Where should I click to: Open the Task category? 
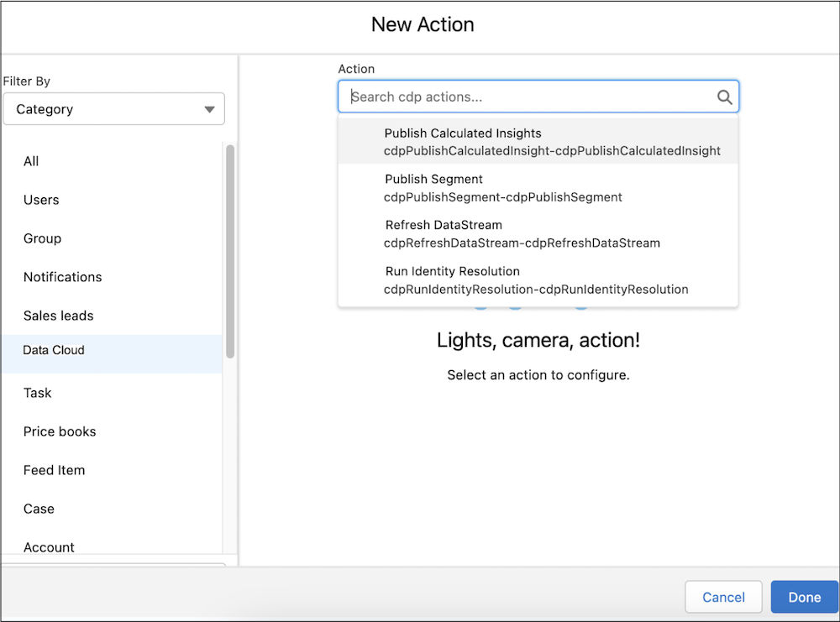(112, 393)
